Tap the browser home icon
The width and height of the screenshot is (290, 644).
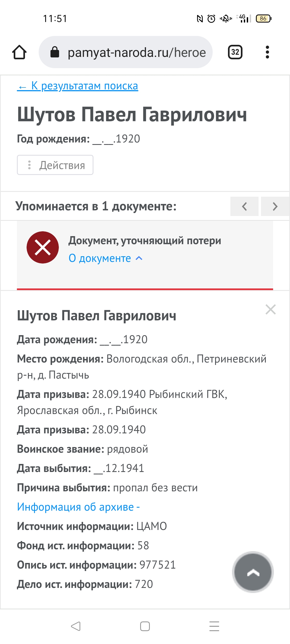coord(19,52)
